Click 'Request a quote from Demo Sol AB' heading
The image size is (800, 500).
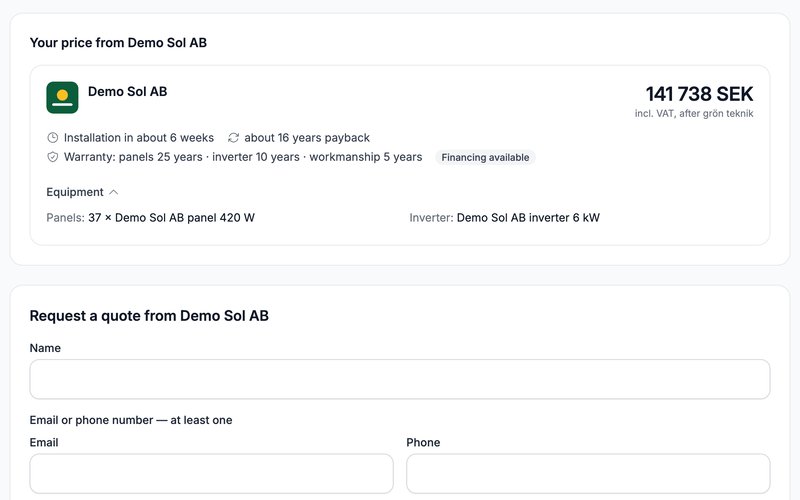149,316
